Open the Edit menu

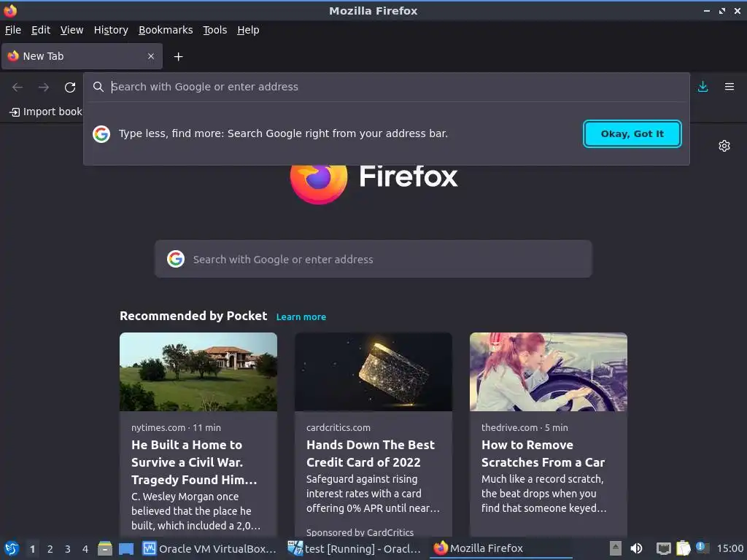(x=41, y=30)
